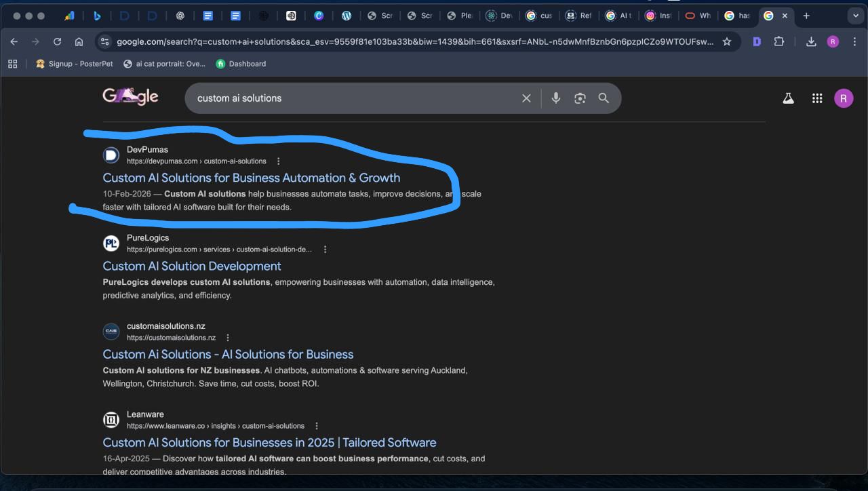Open the Chrome profile R avatar in toolbar
The image size is (868, 491).
(x=833, y=41)
